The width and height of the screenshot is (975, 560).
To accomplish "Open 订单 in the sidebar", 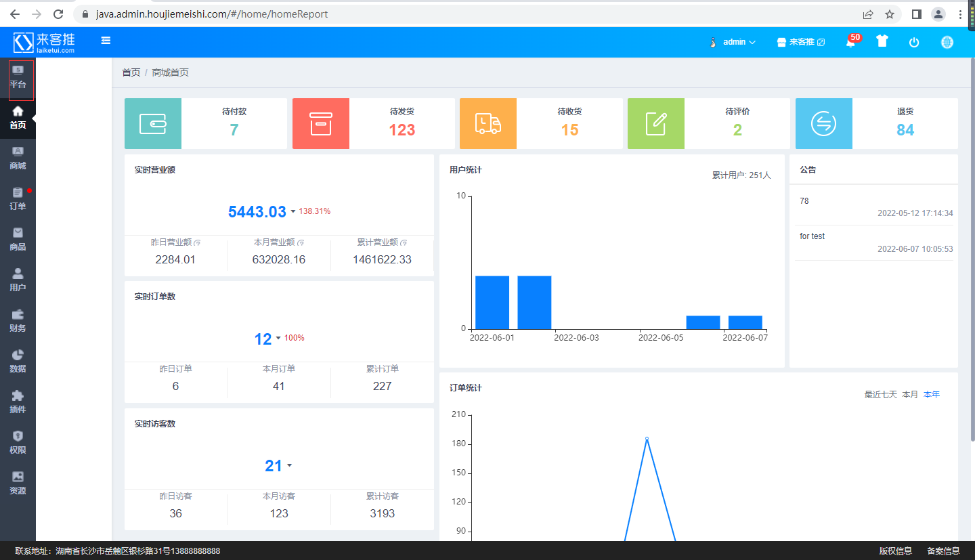I will pyautogui.click(x=18, y=199).
